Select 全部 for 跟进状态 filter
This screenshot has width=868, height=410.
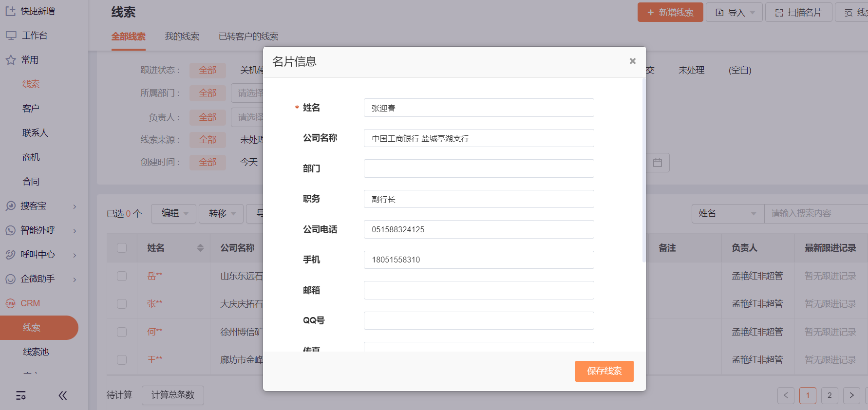[x=208, y=70]
